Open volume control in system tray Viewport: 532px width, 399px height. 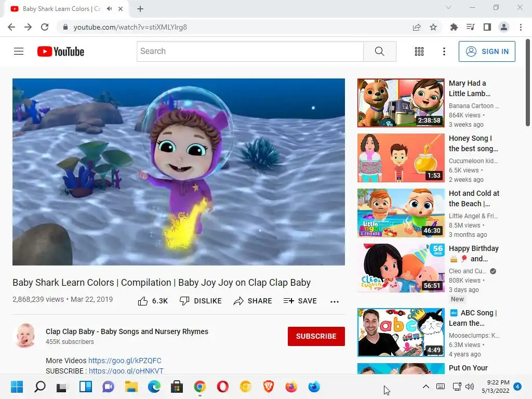tap(470, 387)
